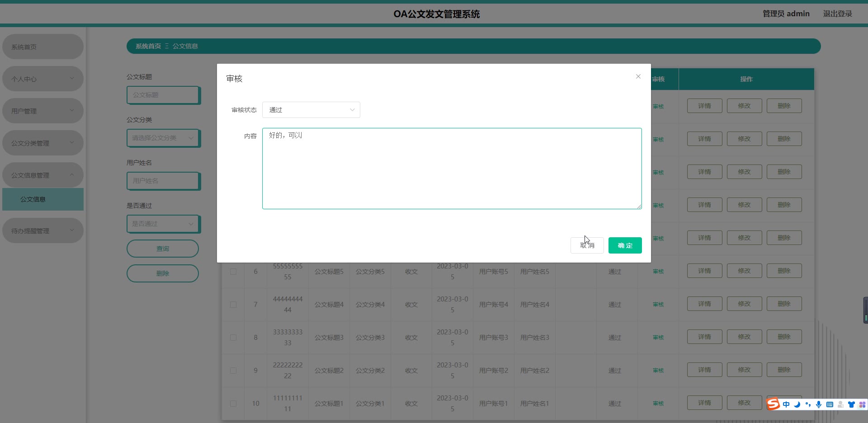Click cell 公文分类2 in the table

(x=370, y=371)
